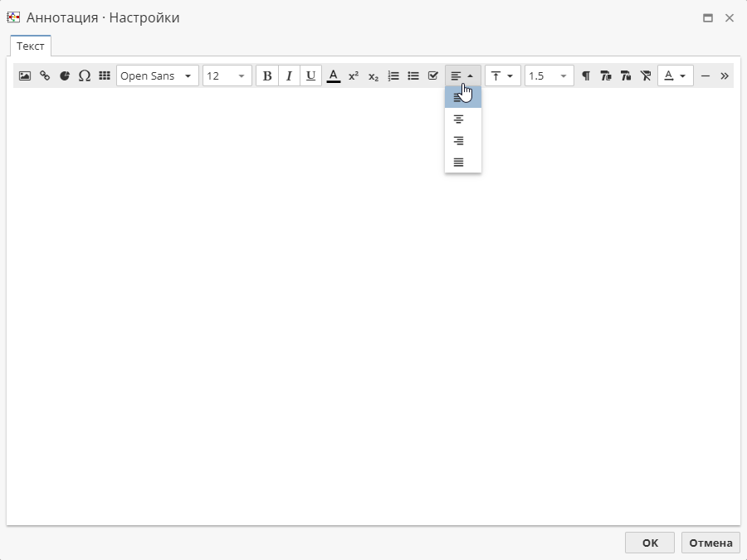Screen dimensions: 747x560
Task: Click the insert image icon
Action: click(25, 75)
